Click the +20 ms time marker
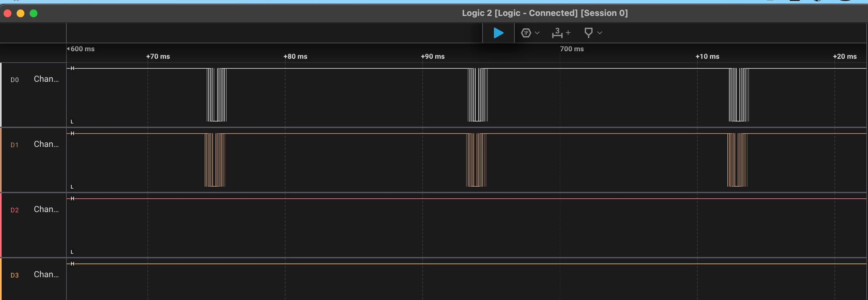Viewport: 868px width, 300px height. [845, 56]
